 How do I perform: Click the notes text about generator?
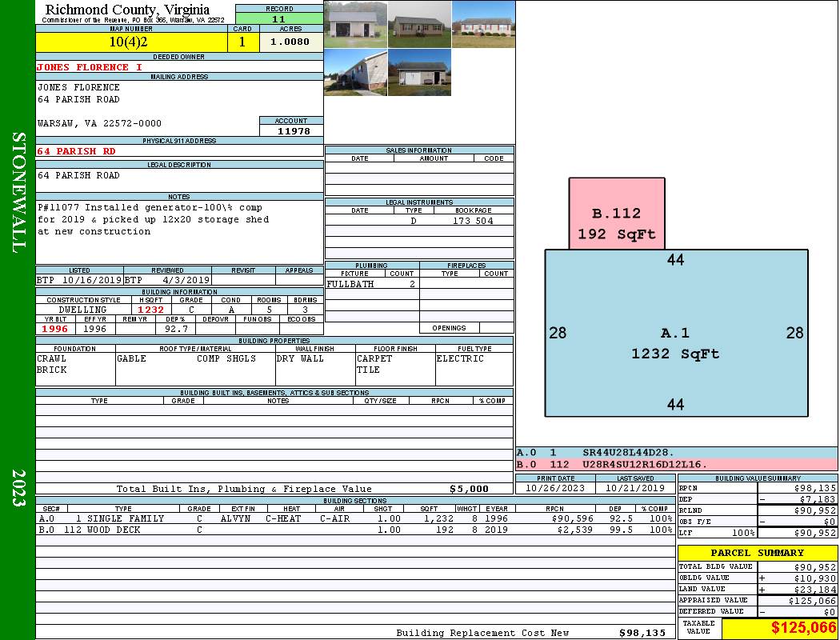(x=154, y=219)
